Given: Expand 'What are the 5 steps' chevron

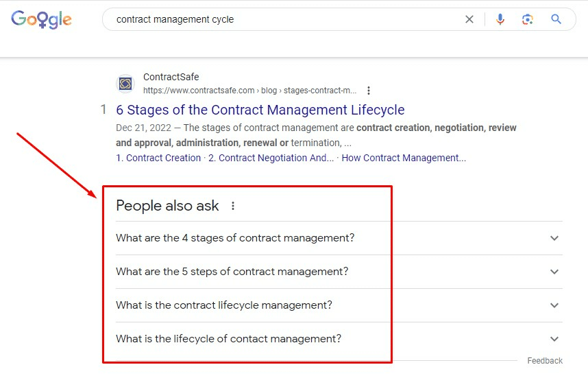Looking at the screenshot, I should click(554, 272).
